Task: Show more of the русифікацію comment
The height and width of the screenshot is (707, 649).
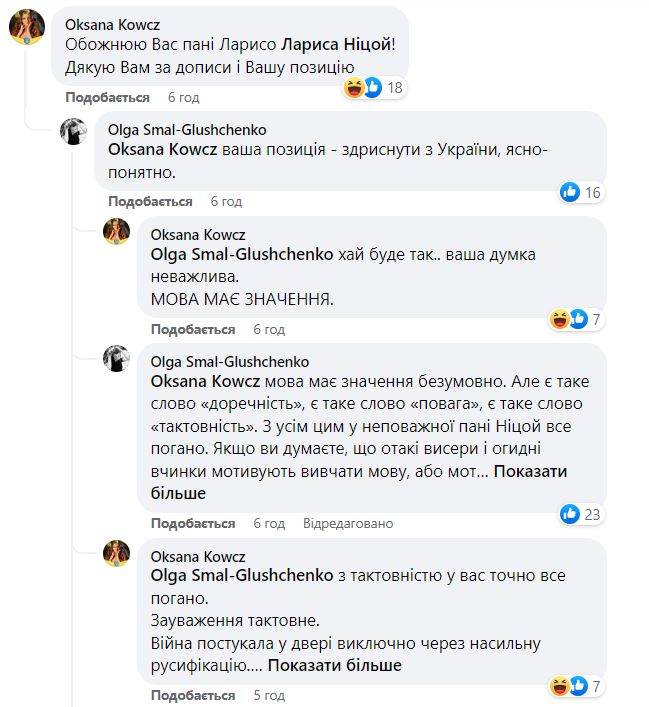Action: click(x=334, y=665)
